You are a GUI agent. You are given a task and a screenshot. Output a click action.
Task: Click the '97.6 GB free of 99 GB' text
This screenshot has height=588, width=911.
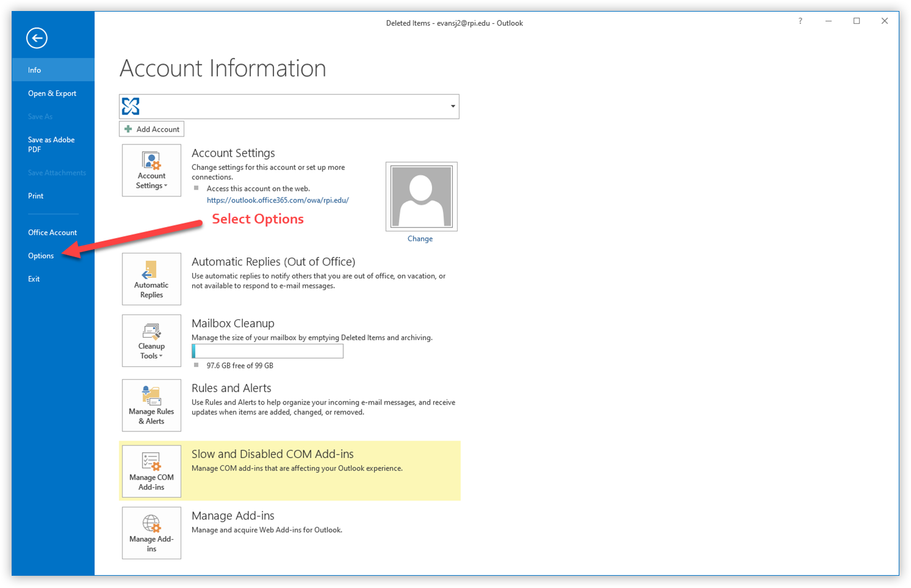click(x=240, y=366)
